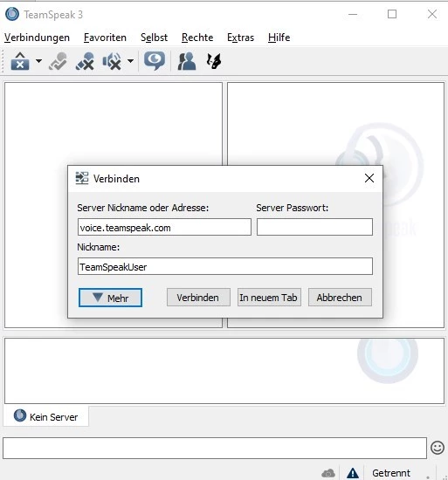448x480 pixels.
Task: Open the contacts toolbar icon
Action: [x=187, y=61]
